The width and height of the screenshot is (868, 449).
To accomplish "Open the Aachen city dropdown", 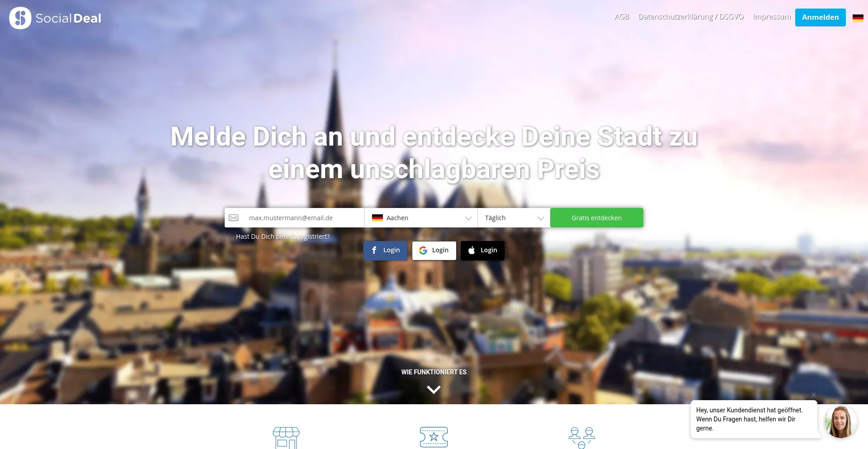I will click(420, 217).
